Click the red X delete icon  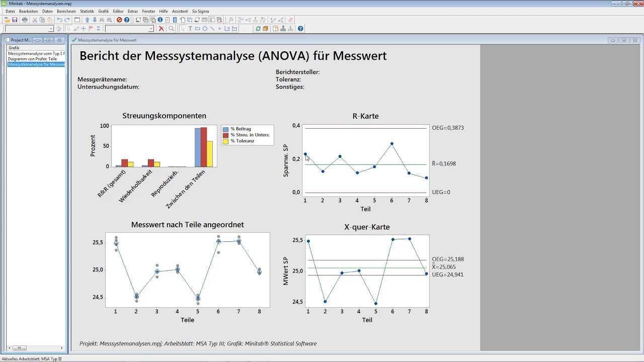(x=161, y=29)
